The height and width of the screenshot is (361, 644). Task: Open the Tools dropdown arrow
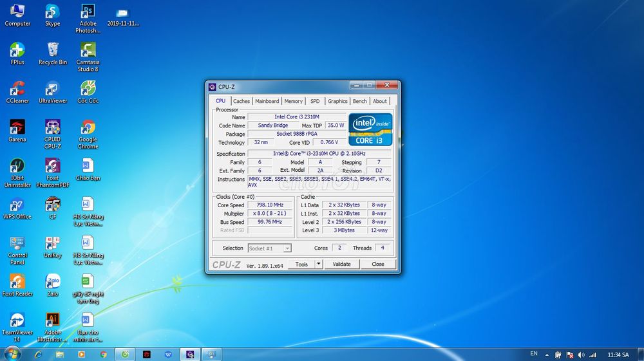[x=319, y=264]
